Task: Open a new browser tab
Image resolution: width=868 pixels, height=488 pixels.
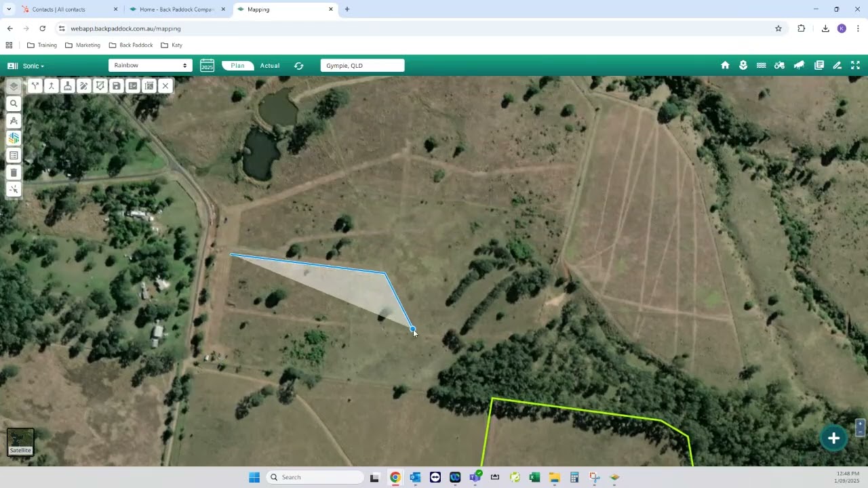Action: point(347,9)
